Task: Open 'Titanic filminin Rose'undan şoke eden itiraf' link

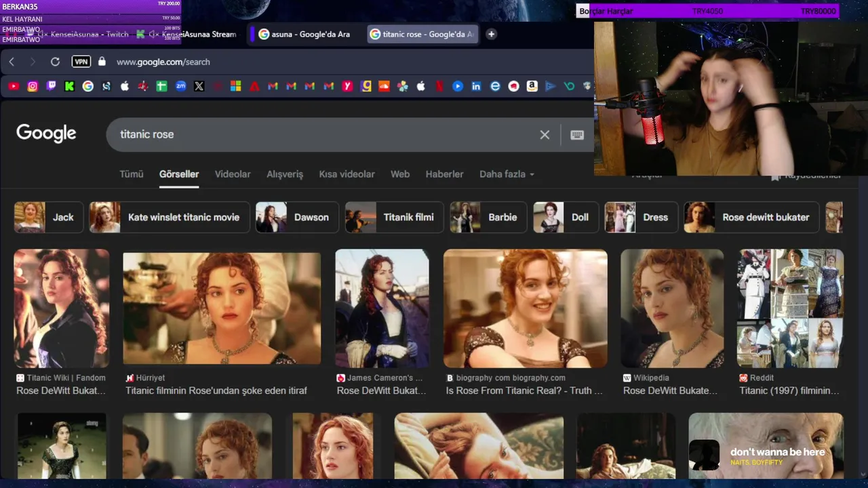Action: tap(216, 390)
